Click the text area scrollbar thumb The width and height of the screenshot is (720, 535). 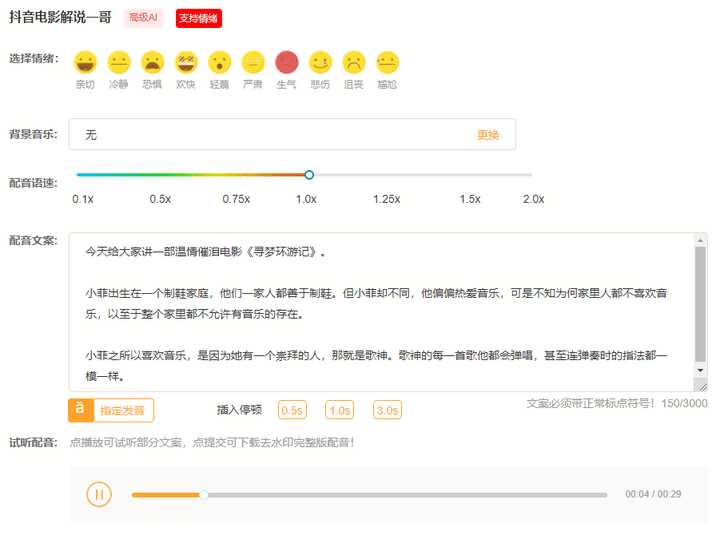(700, 305)
